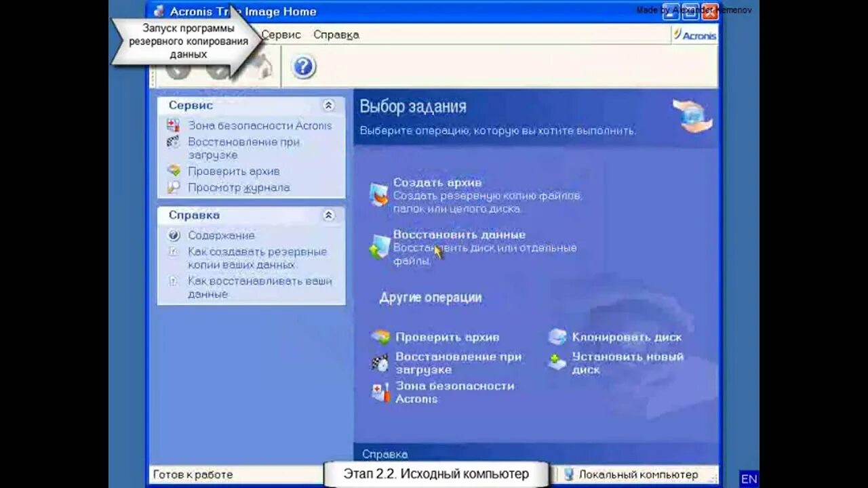This screenshot has height=488, width=868.
Task: Click the Восстановить данные icon
Action: point(379,247)
